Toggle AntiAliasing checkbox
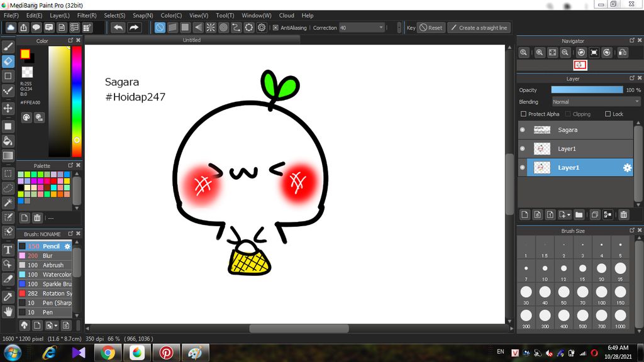 click(x=275, y=28)
